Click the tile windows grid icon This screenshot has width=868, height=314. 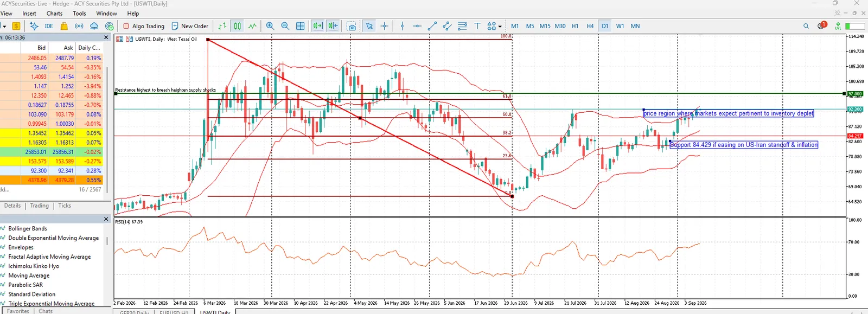(301, 26)
